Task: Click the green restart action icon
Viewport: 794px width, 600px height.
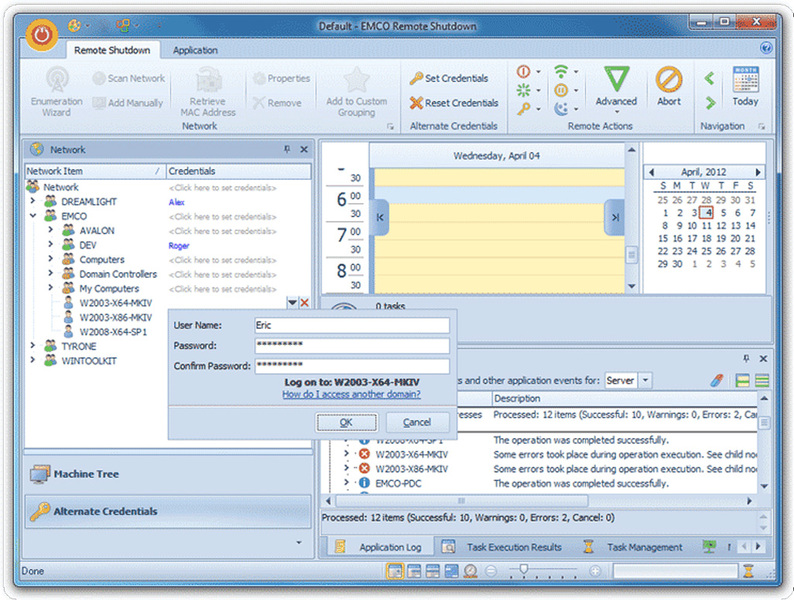Action: pyautogui.click(x=523, y=90)
